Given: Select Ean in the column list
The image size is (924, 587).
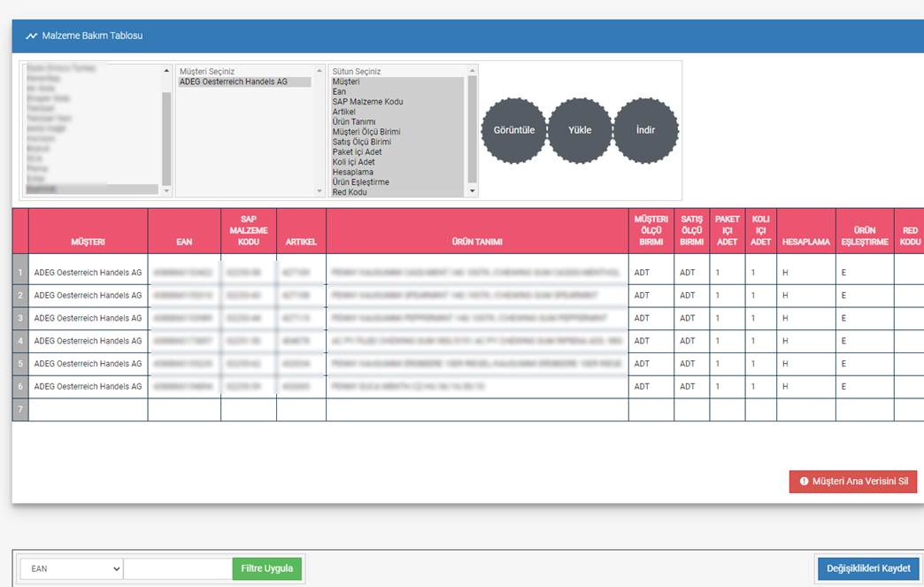Looking at the screenshot, I should click(x=397, y=92).
